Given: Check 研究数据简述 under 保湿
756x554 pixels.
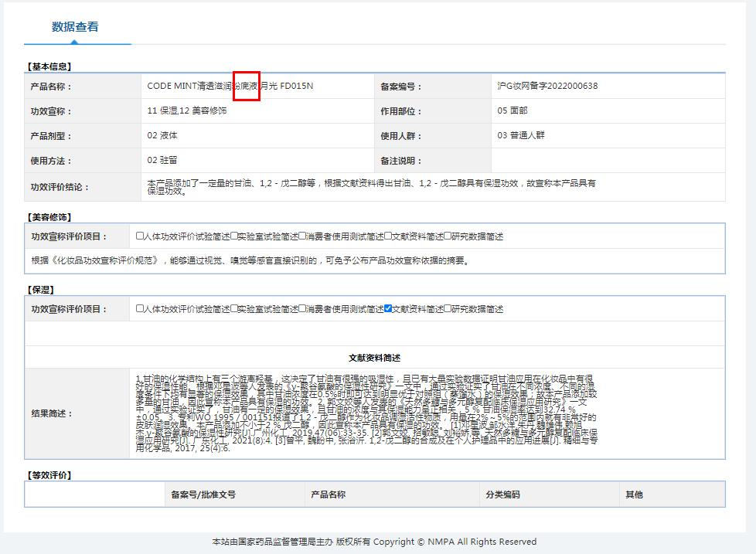Looking at the screenshot, I should coord(448,309).
